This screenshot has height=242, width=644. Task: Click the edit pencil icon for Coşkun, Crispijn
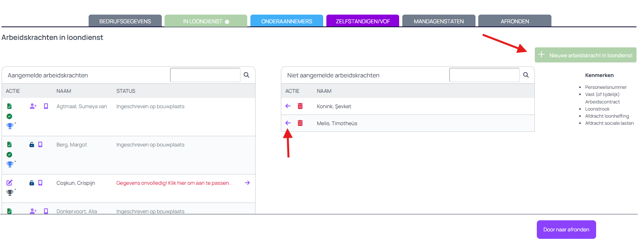click(9, 183)
